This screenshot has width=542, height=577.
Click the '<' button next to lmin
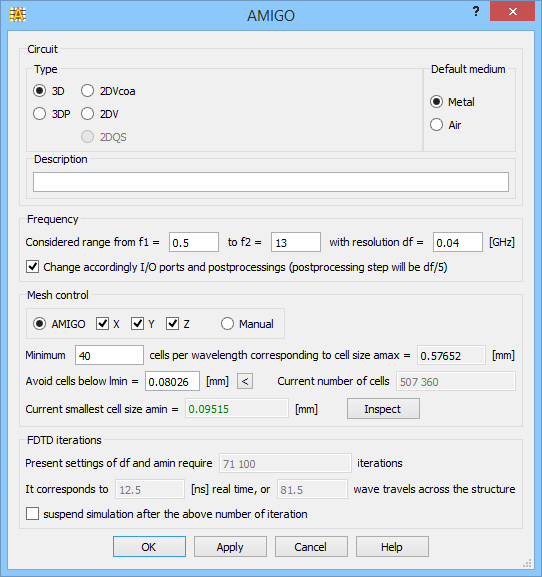tap(245, 381)
